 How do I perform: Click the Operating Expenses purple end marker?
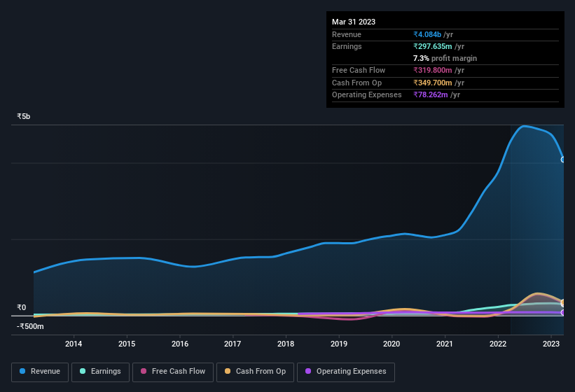coord(563,312)
